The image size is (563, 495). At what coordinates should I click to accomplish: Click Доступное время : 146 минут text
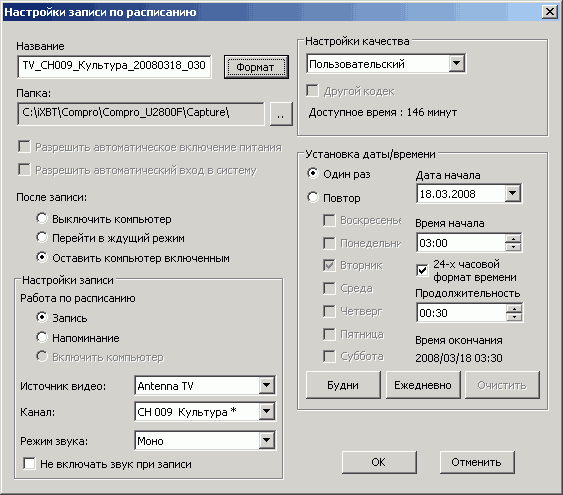point(383,112)
